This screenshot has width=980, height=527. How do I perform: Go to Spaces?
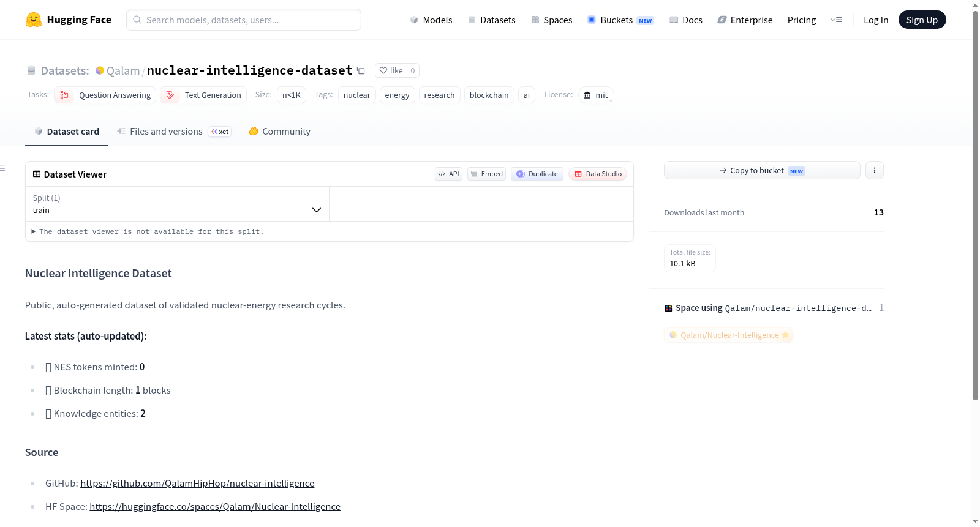click(552, 20)
